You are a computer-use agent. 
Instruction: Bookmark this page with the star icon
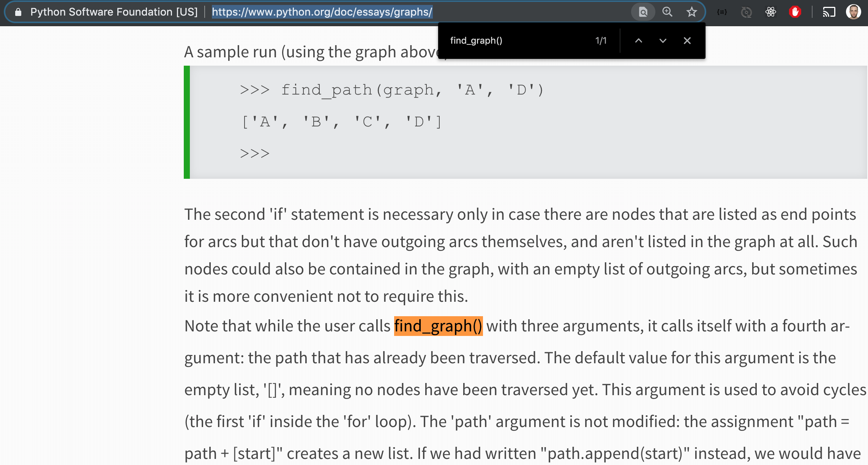[x=692, y=12]
